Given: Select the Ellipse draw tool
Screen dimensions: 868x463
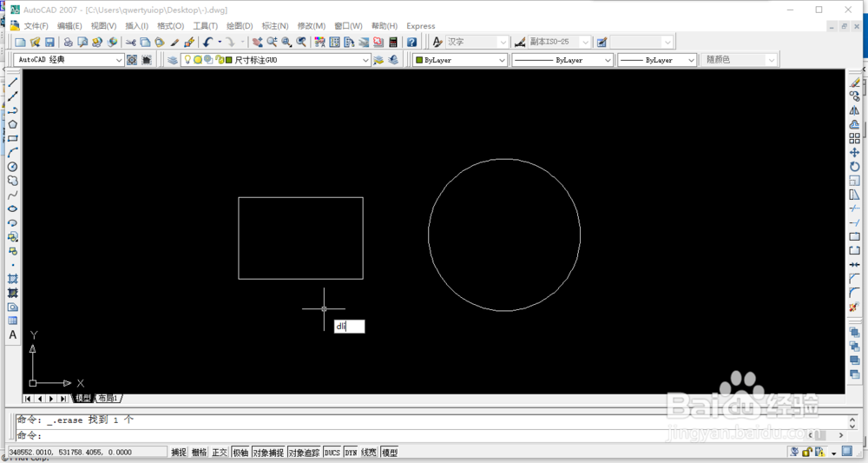Looking at the screenshot, I should pyautogui.click(x=13, y=208).
